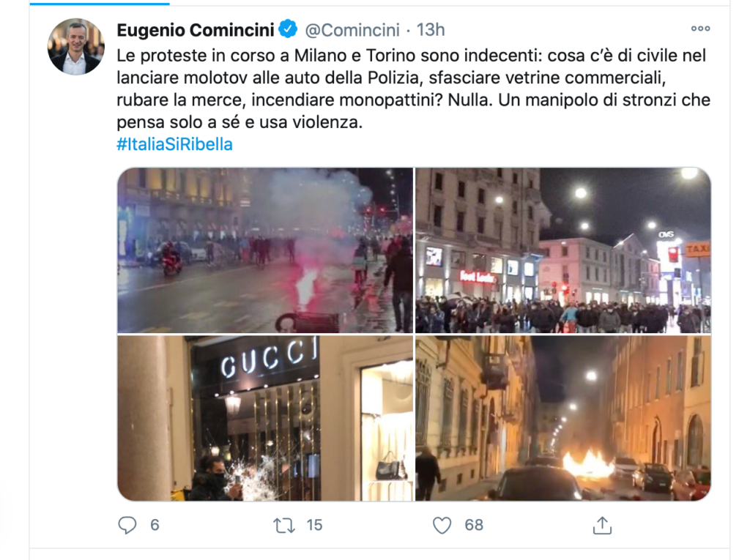Expand the three-dot more options menu
750x560 pixels.
pyautogui.click(x=700, y=29)
